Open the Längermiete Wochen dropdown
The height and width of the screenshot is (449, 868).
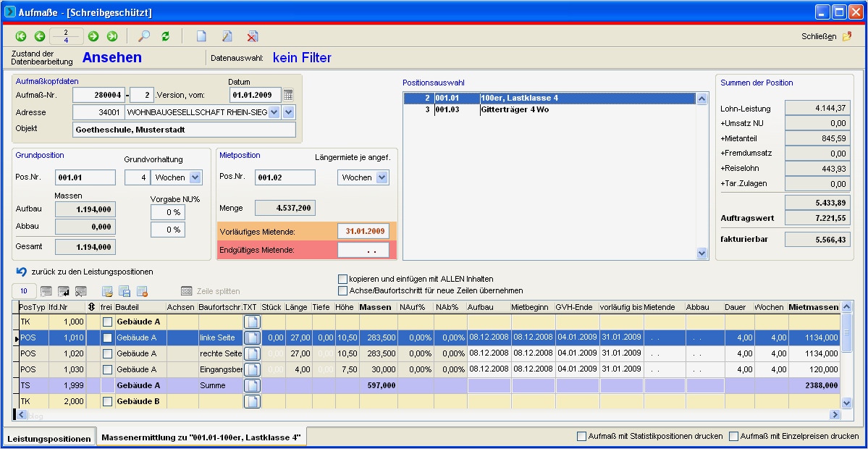(x=382, y=177)
